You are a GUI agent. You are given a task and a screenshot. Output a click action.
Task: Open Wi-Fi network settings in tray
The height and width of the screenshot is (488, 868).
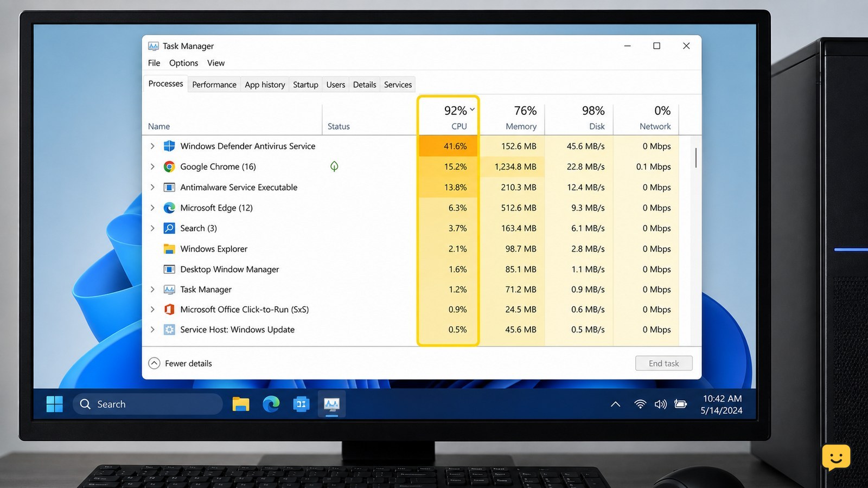pyautogui.click(x=640, y=404)
